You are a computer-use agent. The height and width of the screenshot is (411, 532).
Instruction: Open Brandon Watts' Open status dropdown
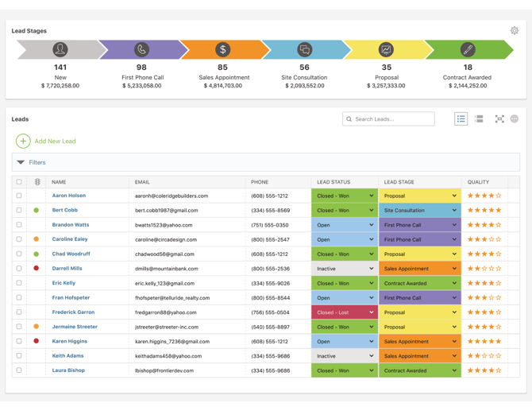[x=345, y=225]
